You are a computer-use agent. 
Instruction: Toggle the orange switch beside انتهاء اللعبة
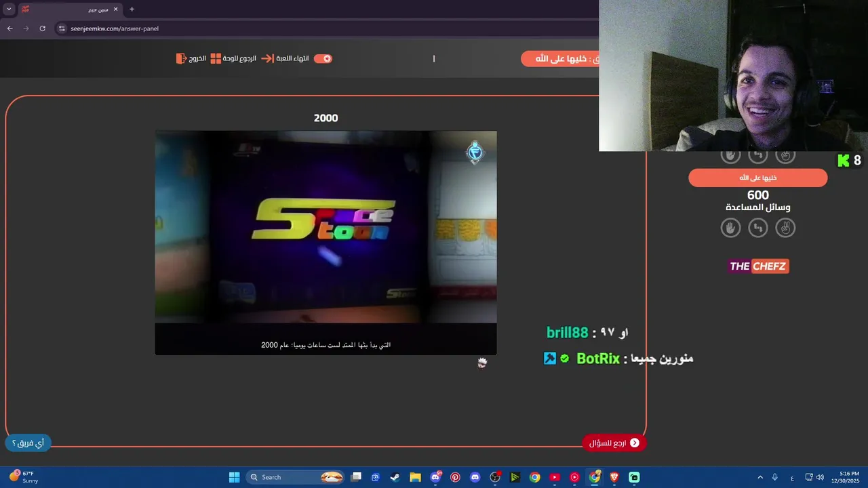tap(323, 59)
